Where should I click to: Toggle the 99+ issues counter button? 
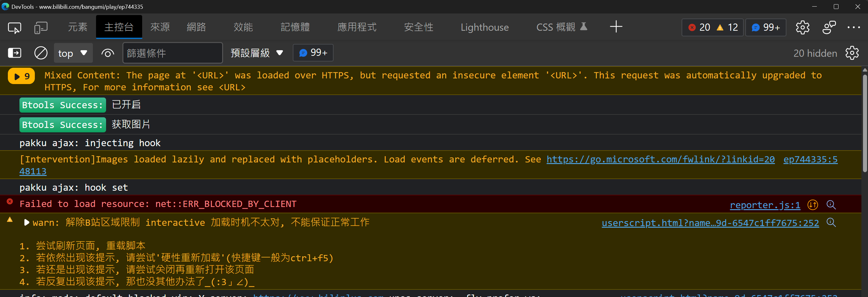[765, 27]
